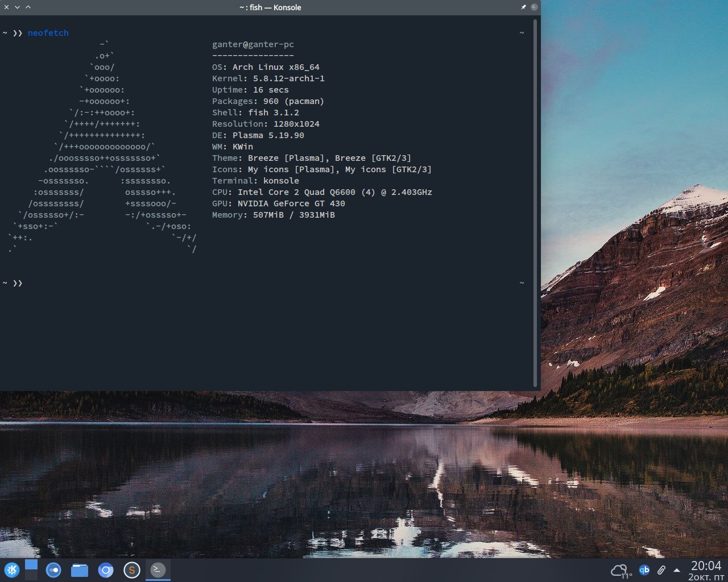Screen dimensions: 728x582
Task: Switch to the first virtual desktop in pager
Action: [31, 564]
